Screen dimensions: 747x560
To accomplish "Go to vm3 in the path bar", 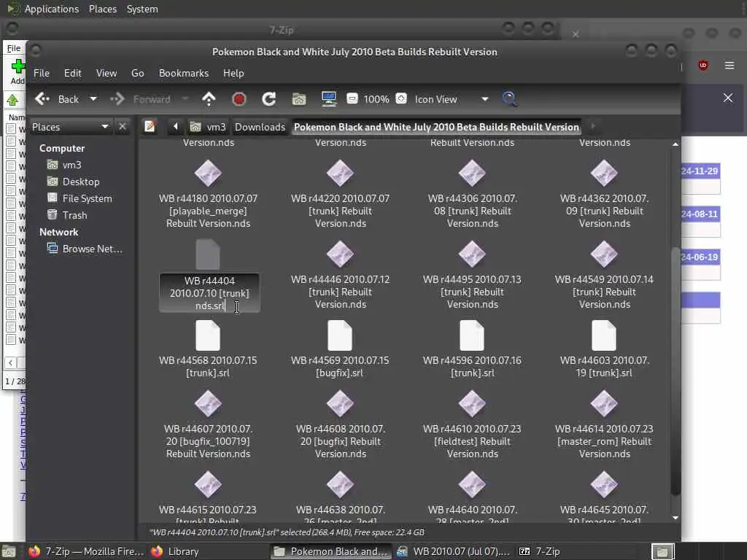I will 208,127.
